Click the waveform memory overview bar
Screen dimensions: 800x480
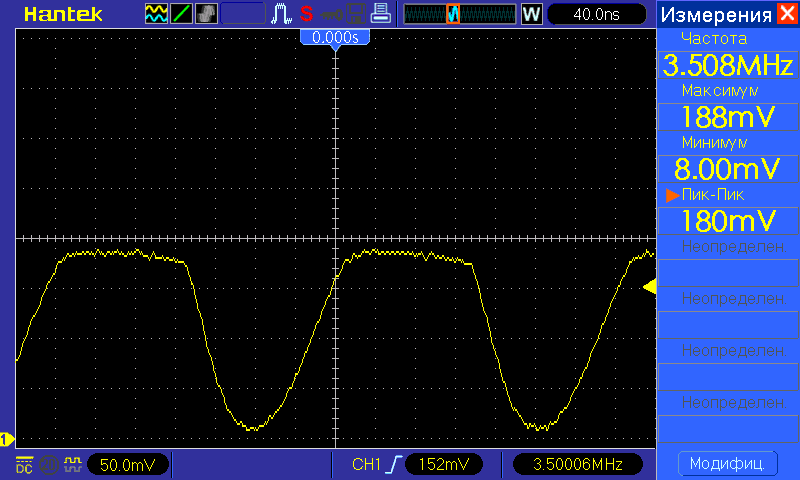pyautogui.click(x=458, y=14)
